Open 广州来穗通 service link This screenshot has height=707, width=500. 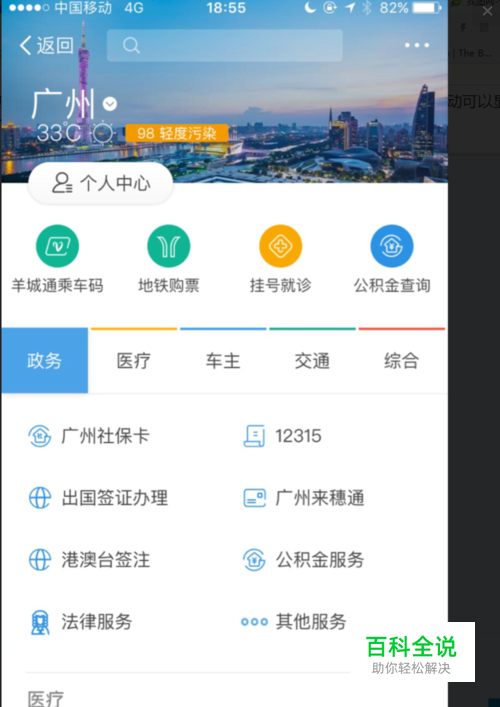pyautogui.click(x=320, y=498)
